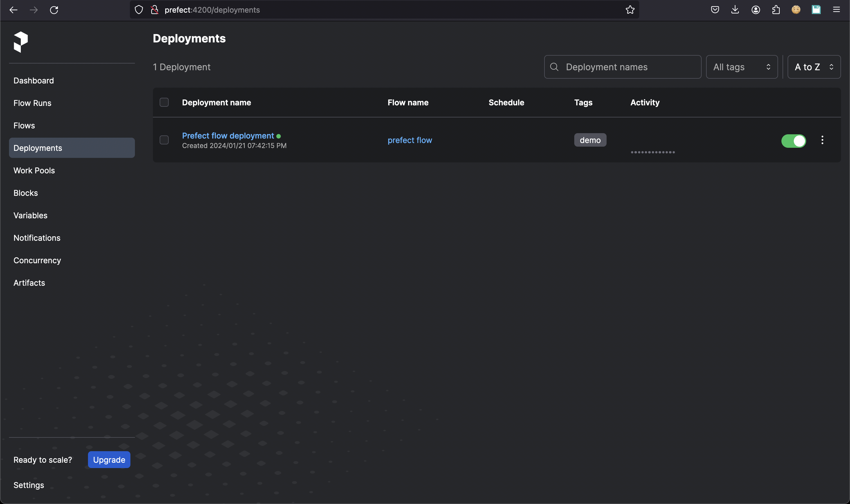Open the A to Z sort dropdown

[x=814, y=67]
